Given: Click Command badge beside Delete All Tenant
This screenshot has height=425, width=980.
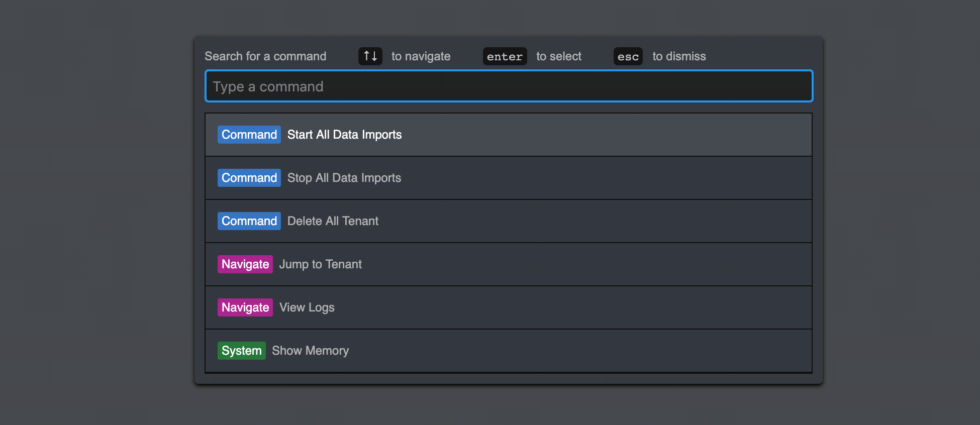Looking at the screenshot, I should click(x=249, y=221).
